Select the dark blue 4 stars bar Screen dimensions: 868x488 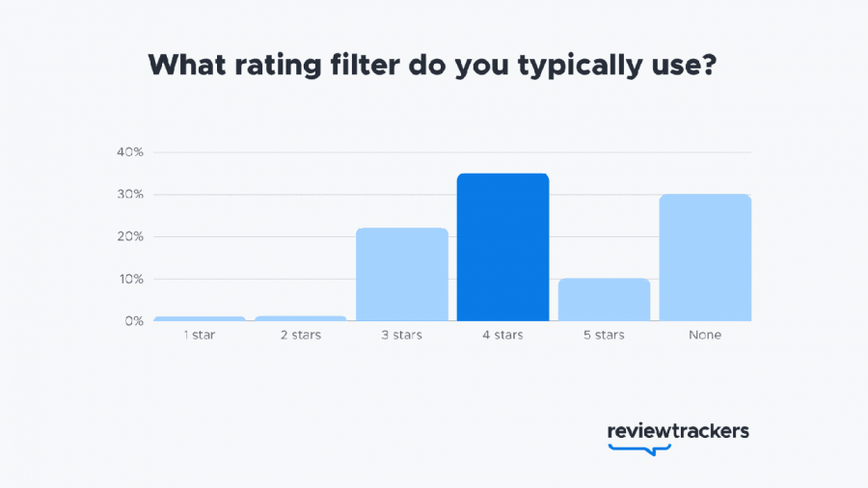[502, 247]
